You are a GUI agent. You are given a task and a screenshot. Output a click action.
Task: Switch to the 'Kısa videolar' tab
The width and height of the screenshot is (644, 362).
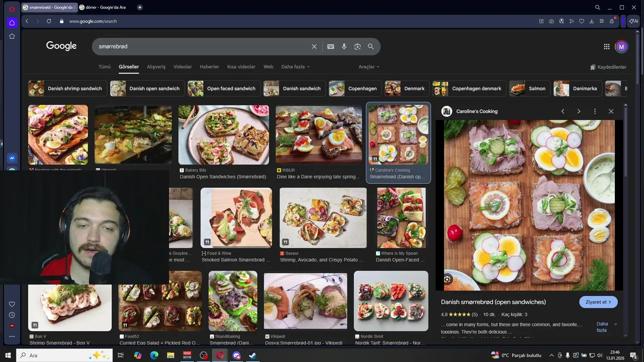pos(242,67)
